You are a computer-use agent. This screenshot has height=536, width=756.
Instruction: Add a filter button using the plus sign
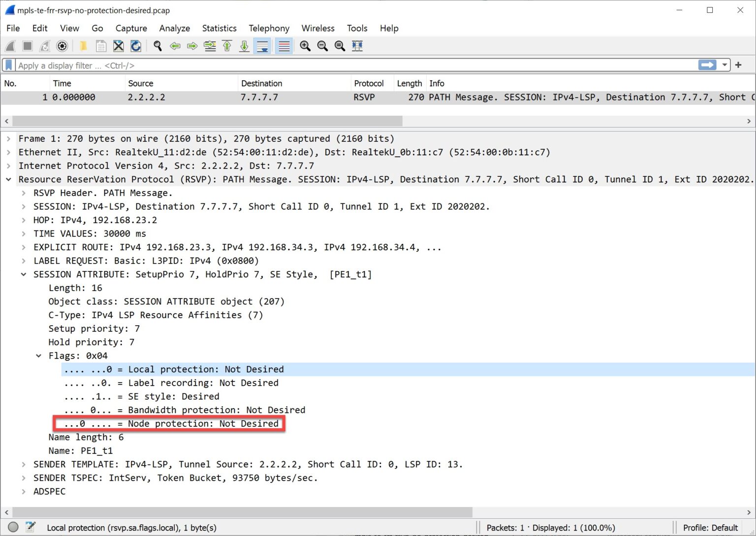(738, 65)
